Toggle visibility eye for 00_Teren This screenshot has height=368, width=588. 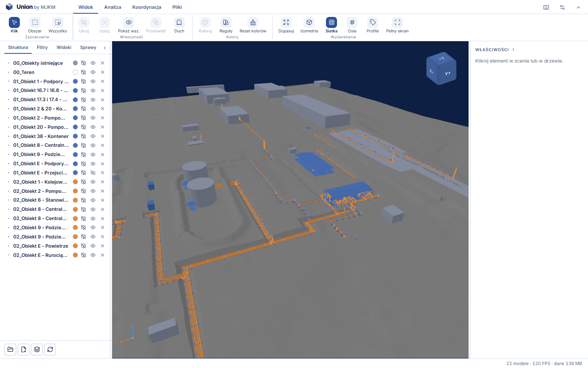[93, 72]
